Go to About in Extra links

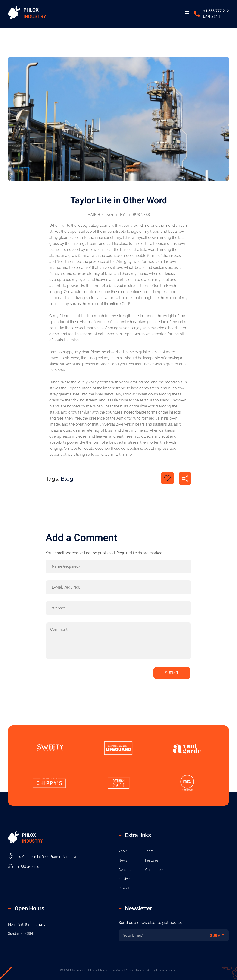coord(123,851)
